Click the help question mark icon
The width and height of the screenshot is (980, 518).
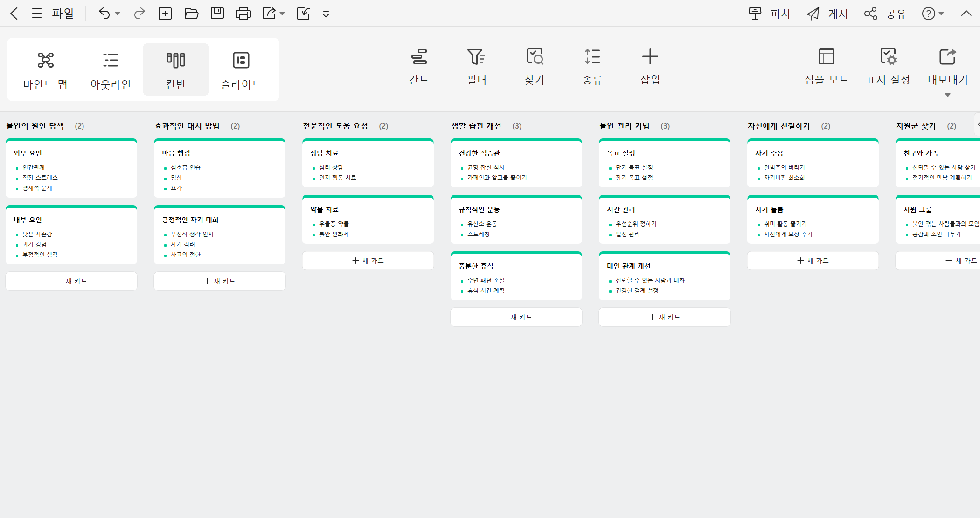(x=928, y=14)
